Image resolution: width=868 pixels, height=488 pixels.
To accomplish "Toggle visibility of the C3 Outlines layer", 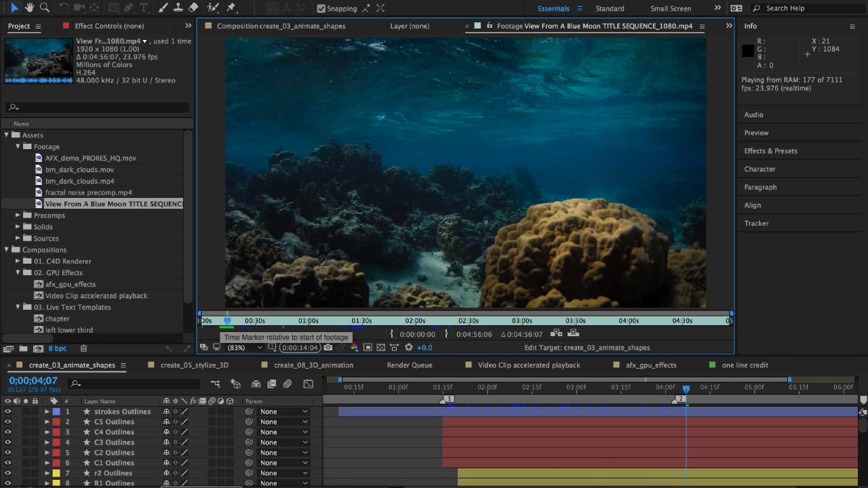I will (8, 443).
